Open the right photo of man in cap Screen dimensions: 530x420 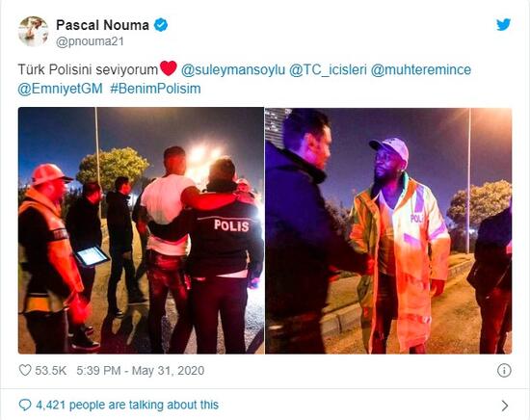[388, 230]
